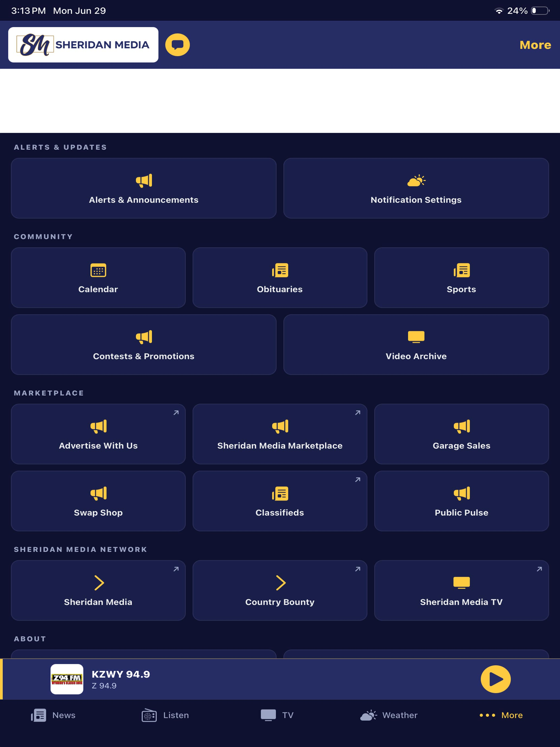Viewport: 560px width, 747px height.
Task: Open the Public Pulse tile
Action: [462, 501]
